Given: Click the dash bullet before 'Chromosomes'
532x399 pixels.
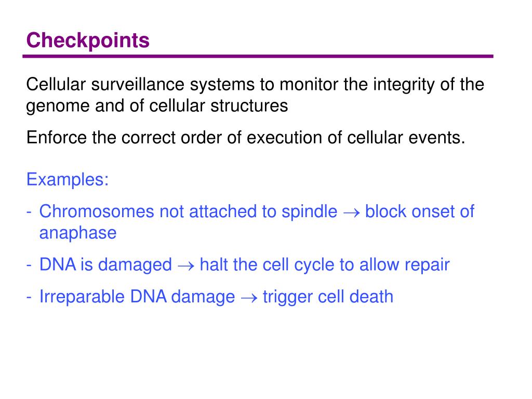Looking at the screenshot, I should coord(29,213).
